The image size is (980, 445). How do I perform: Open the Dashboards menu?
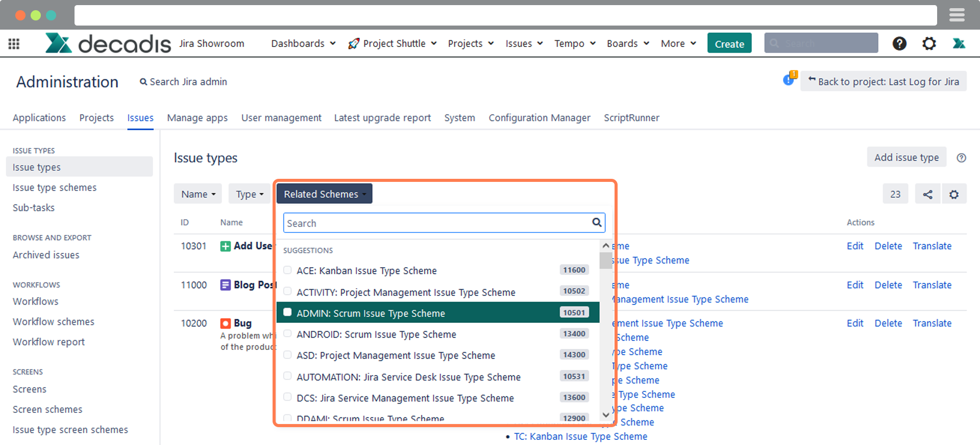(303, 44)
